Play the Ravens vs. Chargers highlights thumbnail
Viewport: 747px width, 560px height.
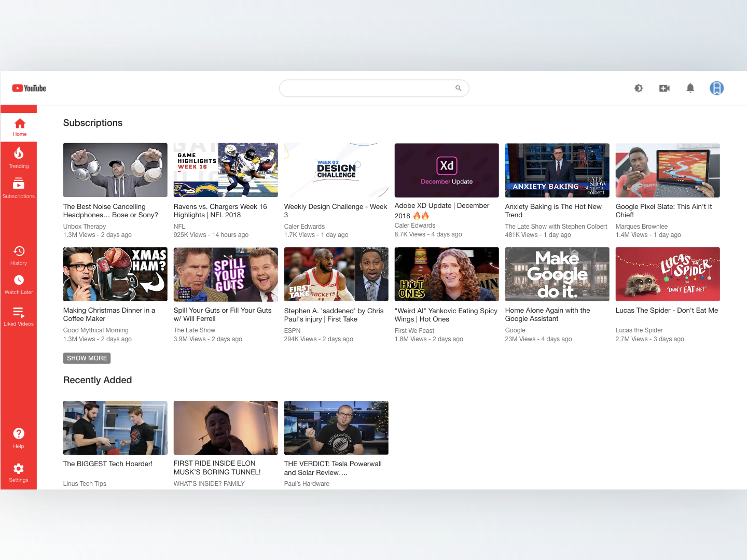click(226, 170)
